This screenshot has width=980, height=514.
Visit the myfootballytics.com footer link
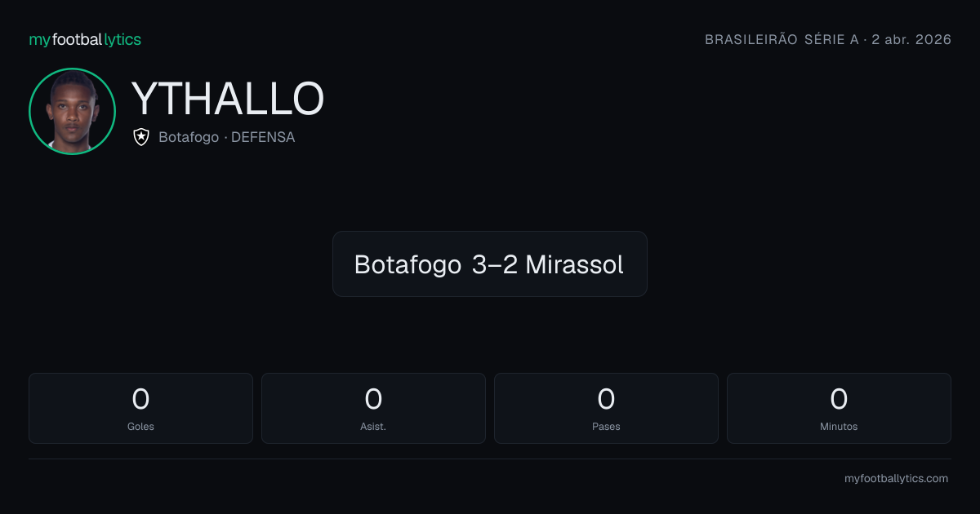(x=896, y=479)
